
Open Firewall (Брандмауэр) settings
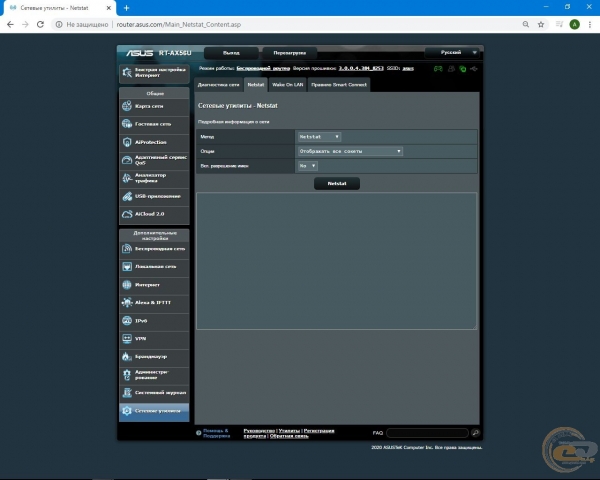[154, 357]
